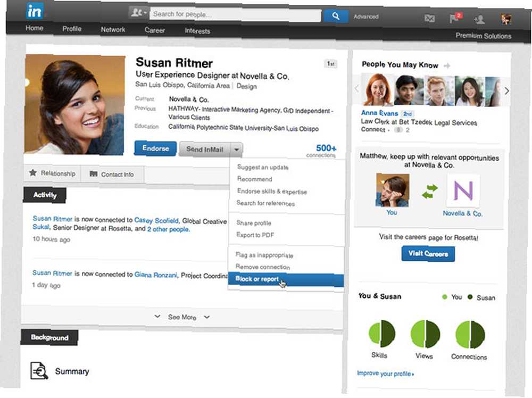
Task: Click Connect under Anna Evans
Action: 373,129
